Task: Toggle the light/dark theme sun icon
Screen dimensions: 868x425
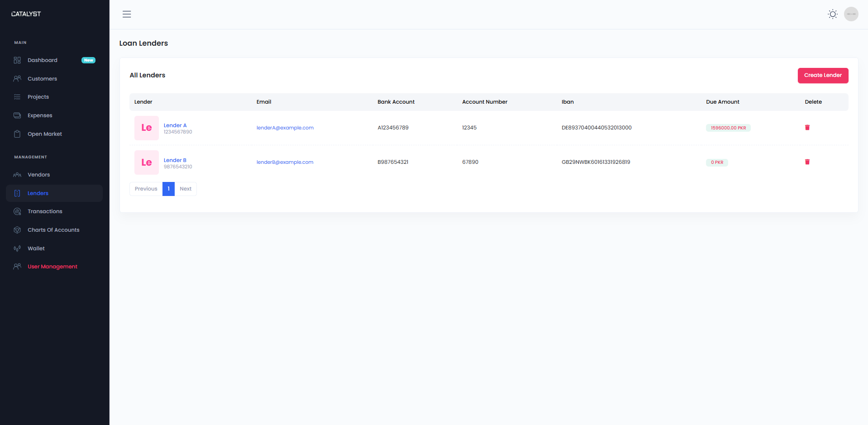Action: pyautogui.click(x=832, y=14)
